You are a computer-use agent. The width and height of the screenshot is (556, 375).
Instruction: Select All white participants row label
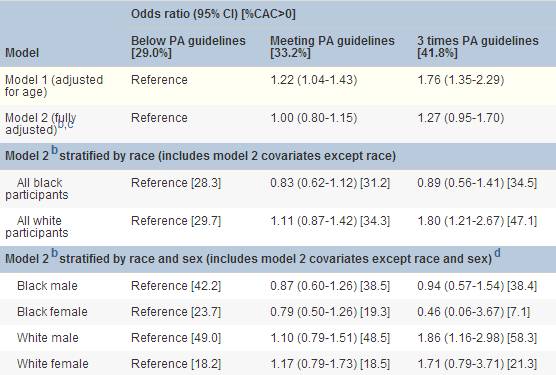point(37,227)
